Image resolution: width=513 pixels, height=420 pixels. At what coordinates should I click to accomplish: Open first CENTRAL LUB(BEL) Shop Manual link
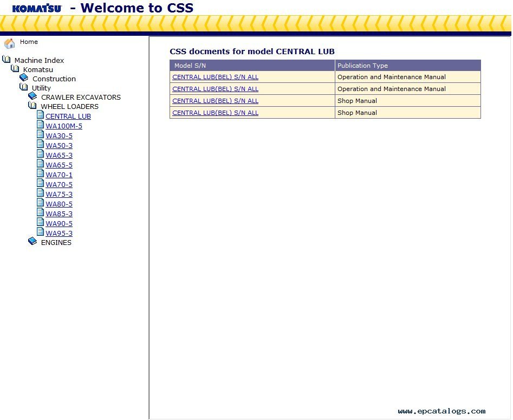click(x=215, y=101)
